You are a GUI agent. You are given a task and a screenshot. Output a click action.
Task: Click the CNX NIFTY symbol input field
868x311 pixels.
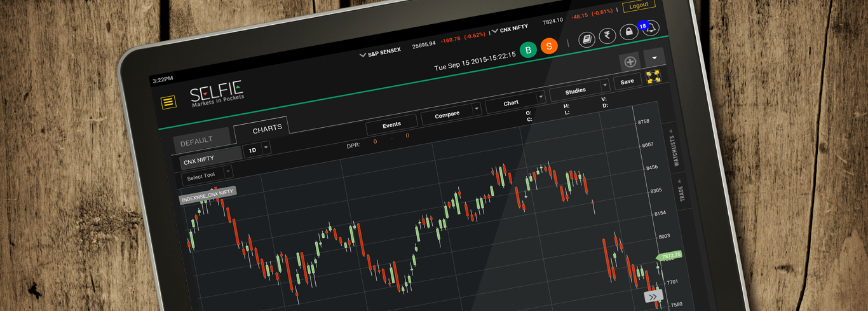(x=210, y=158)
